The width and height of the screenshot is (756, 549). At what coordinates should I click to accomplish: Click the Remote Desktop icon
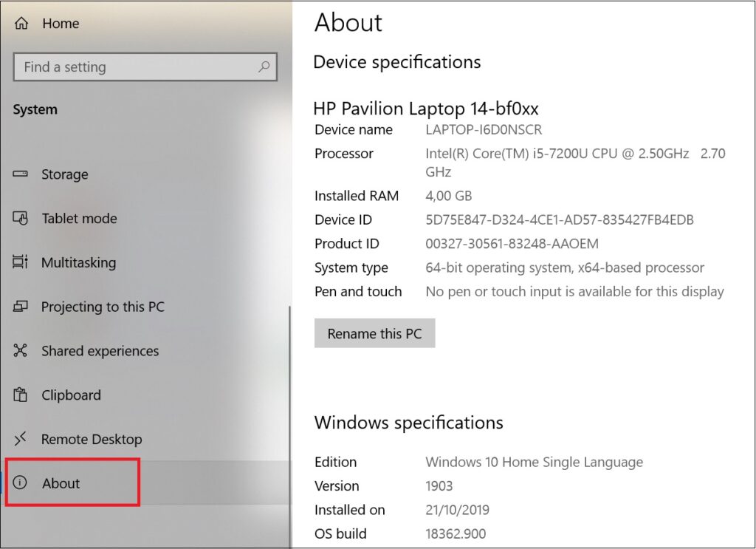21,440
